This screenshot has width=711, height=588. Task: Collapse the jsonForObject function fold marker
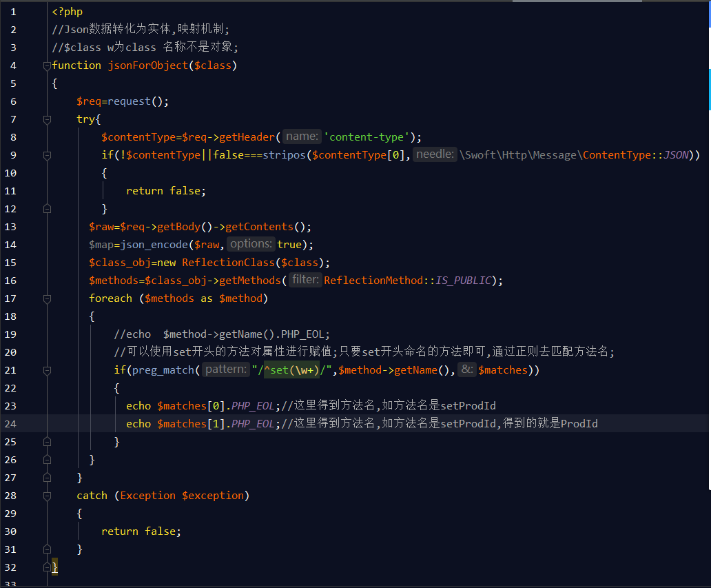[47, 65]
